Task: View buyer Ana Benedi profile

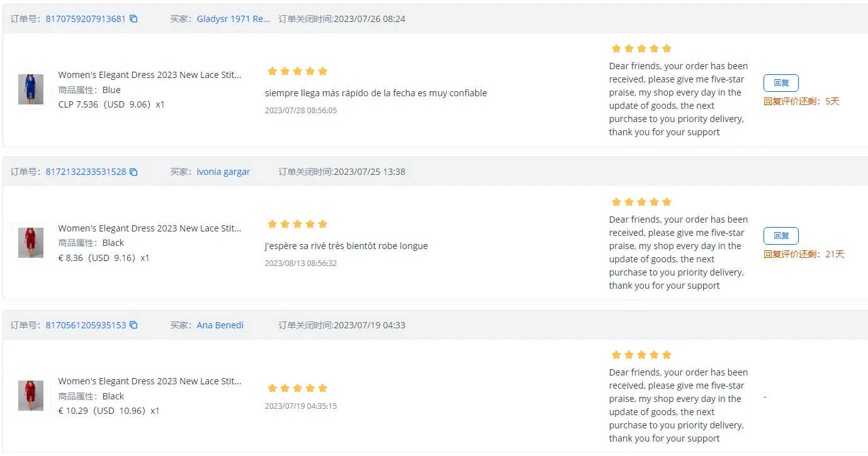Action: 220,325
